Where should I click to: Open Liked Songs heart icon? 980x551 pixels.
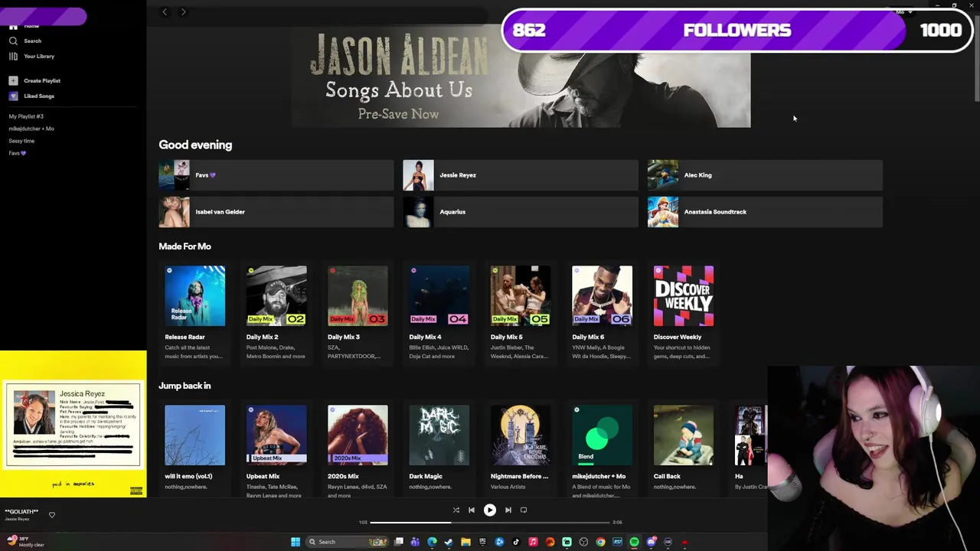(x=13, y=96)
